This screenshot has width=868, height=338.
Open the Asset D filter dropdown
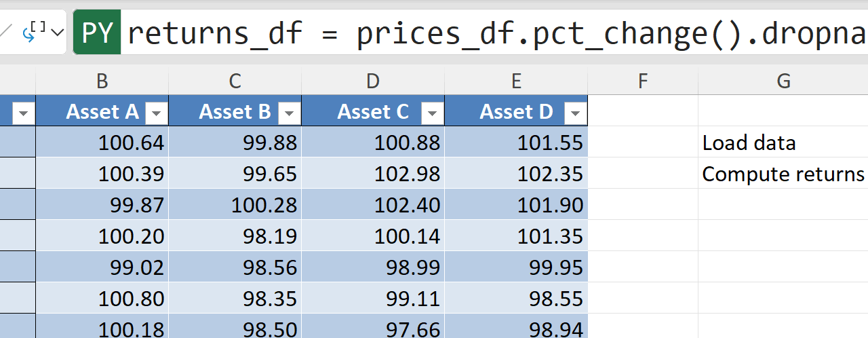tap(575, 113)
